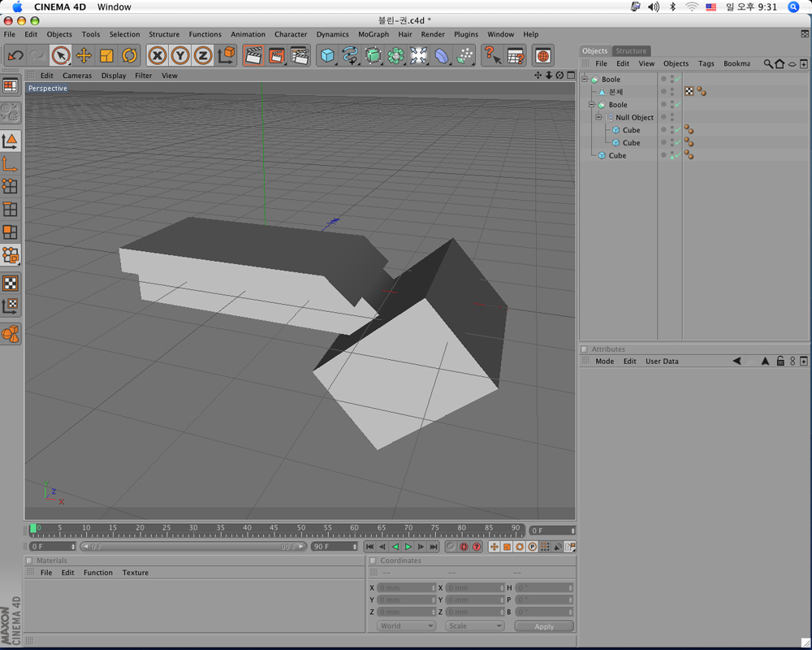Select the Rotate tool icon

tap(130, 55)
